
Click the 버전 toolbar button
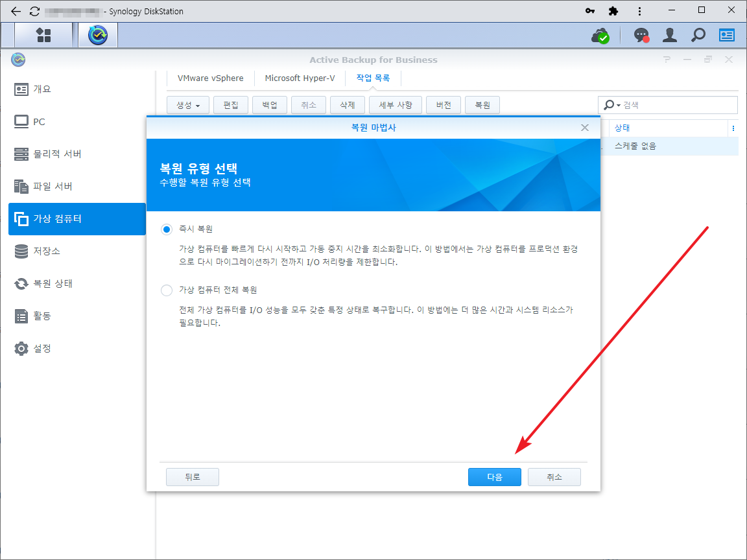click(x=444, y=105)
